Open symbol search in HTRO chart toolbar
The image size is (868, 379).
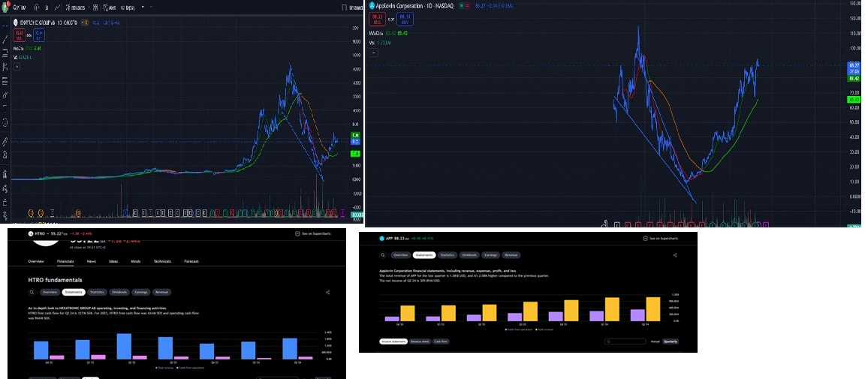coord(20,8)
